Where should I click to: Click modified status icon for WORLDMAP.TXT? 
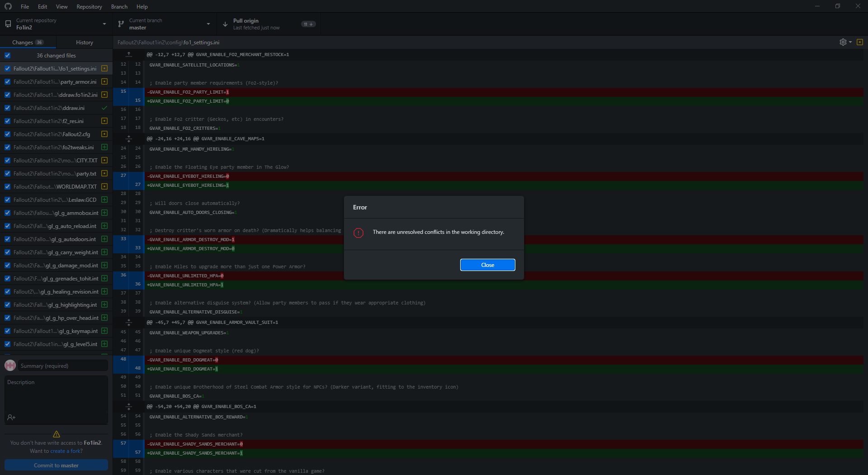(x=104, y=186)
